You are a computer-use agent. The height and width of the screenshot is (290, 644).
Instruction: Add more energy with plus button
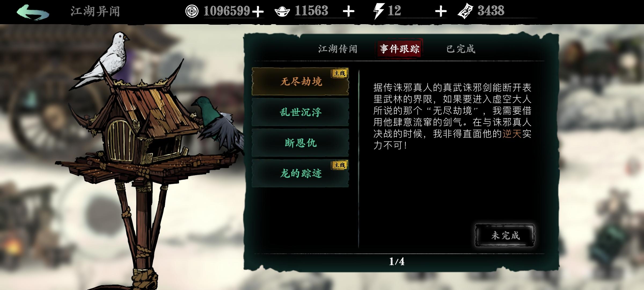(x=441, y=12)
